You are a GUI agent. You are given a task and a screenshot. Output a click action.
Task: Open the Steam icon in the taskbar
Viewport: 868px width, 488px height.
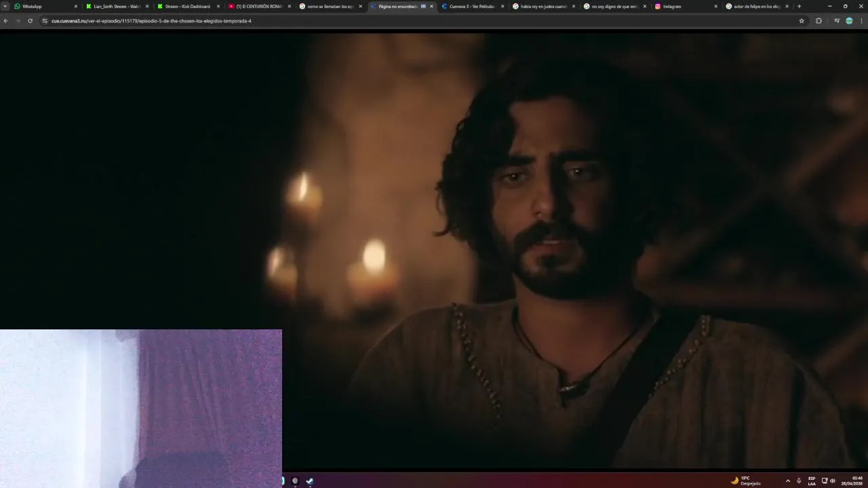(310, 481)
